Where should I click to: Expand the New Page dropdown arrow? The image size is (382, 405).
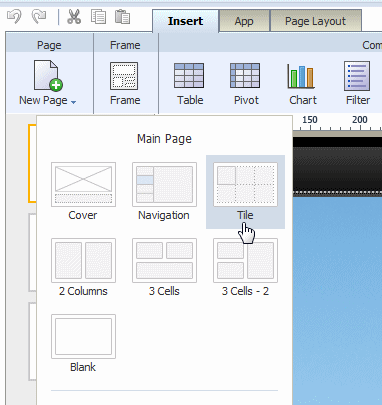(74, 102)
